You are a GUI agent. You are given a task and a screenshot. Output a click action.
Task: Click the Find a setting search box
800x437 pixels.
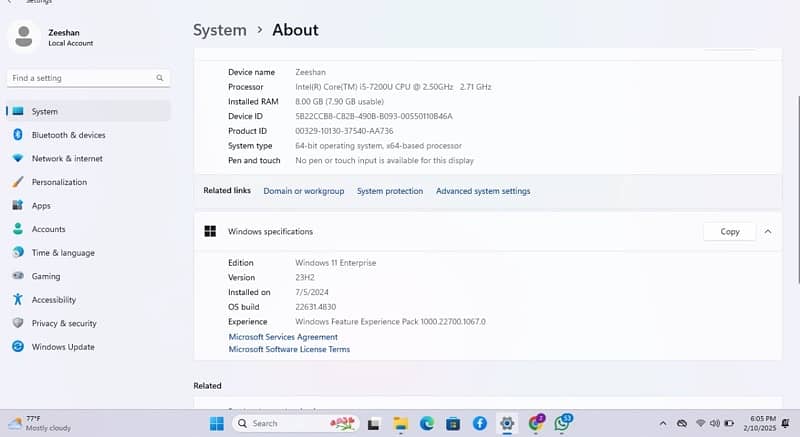87,78
